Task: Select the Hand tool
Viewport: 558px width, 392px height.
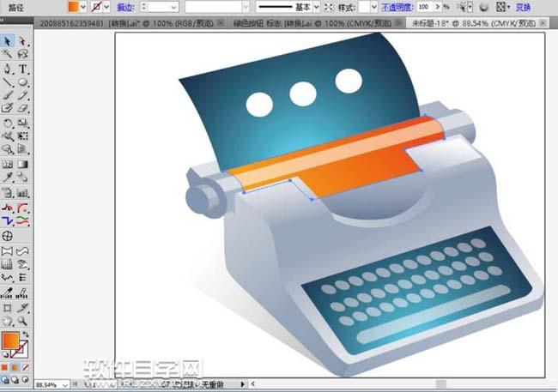Action: pyautogui.click(x=7, y=321)
